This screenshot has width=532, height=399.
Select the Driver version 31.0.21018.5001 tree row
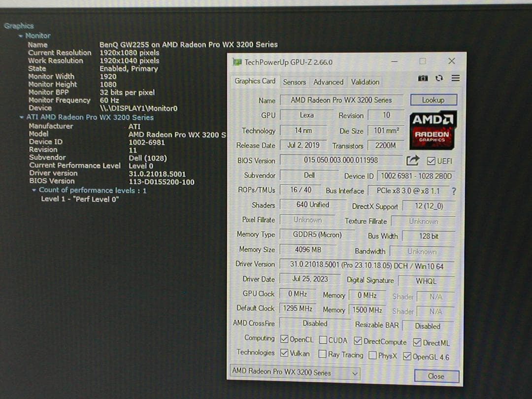coord(107,174)
